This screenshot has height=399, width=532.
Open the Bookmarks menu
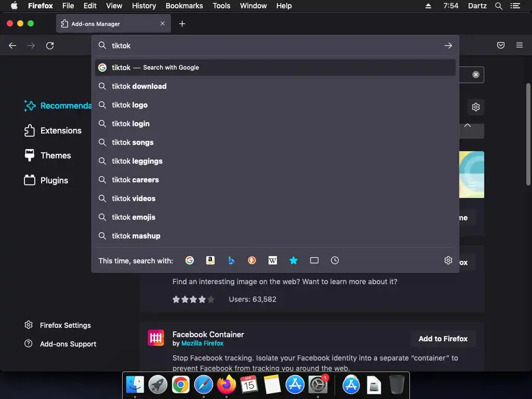184,6
